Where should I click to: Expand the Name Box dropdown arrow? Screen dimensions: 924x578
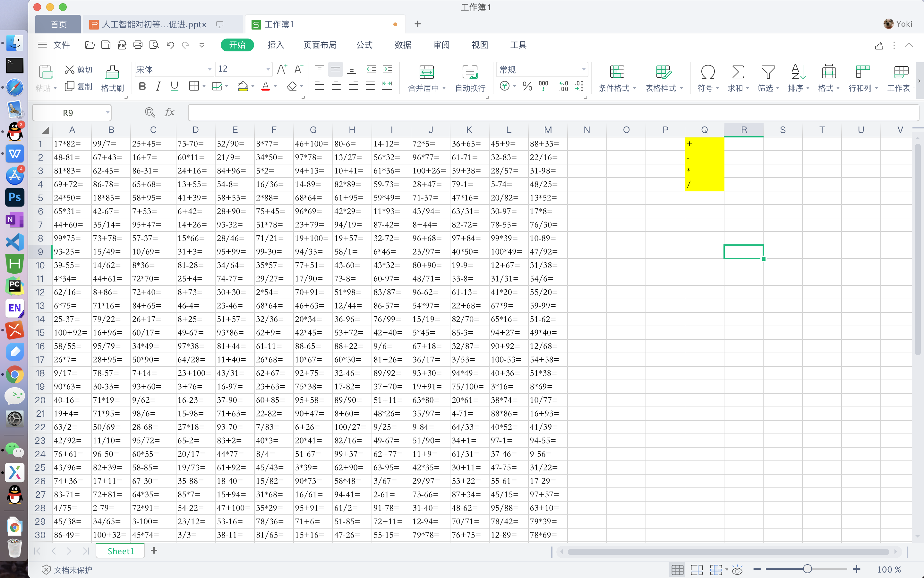tap(107, 113)
